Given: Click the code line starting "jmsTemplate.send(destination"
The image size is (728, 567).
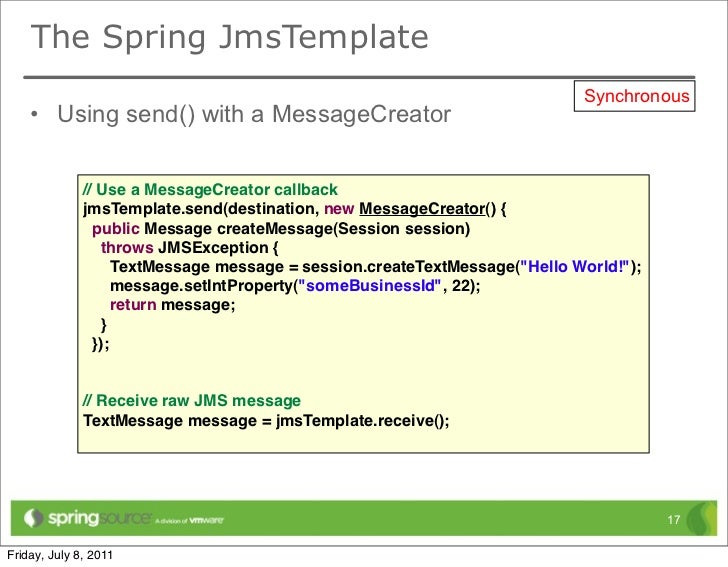Looking at the screenshot, I should click(x=294, y=209).
